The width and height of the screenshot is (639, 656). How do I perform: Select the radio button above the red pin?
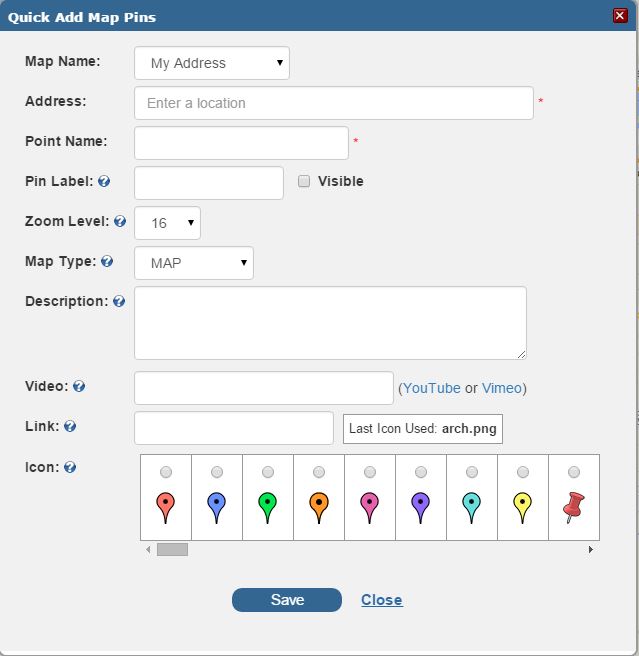[166, 472]
